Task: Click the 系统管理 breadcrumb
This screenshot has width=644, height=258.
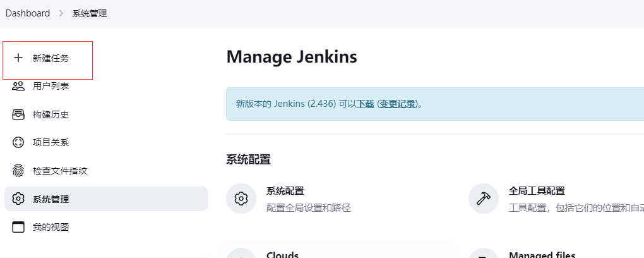Action: (x=90, y=13)
